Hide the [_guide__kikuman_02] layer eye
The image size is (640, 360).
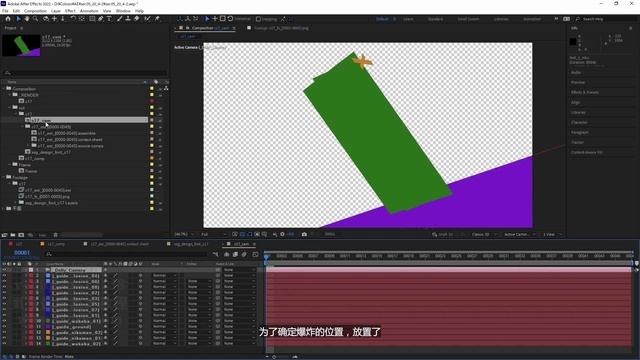click(4, 332)
